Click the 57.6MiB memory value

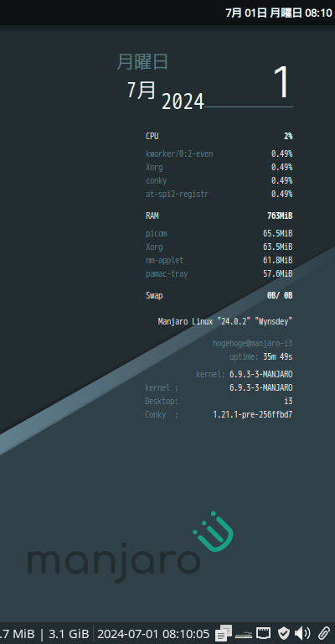277,274
